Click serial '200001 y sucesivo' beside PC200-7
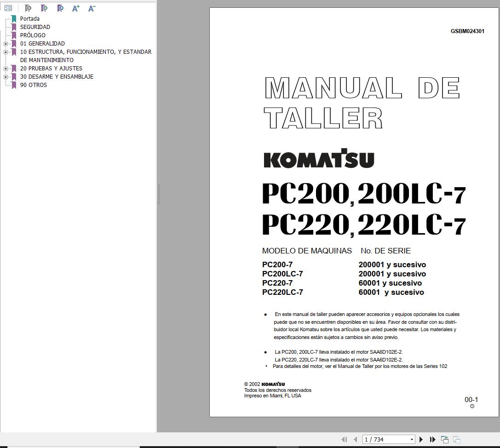500x448 pixels. point(392,264)
